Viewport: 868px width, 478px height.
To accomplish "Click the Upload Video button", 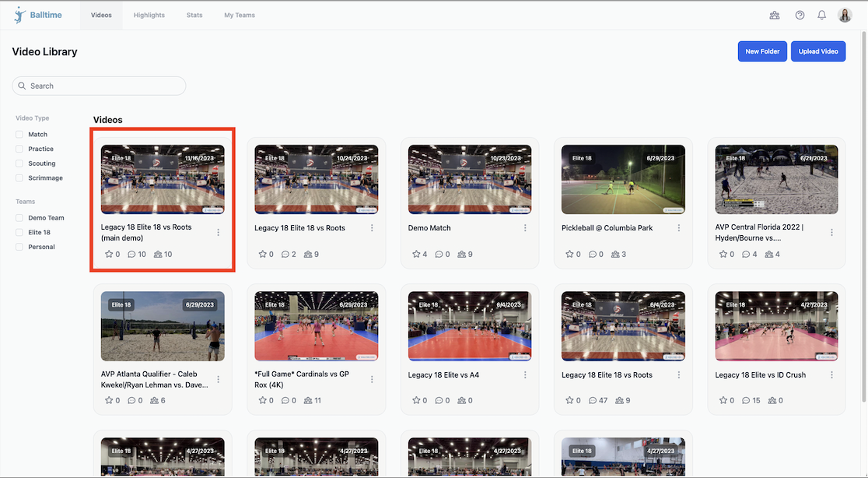I will (x=818, y=51).
